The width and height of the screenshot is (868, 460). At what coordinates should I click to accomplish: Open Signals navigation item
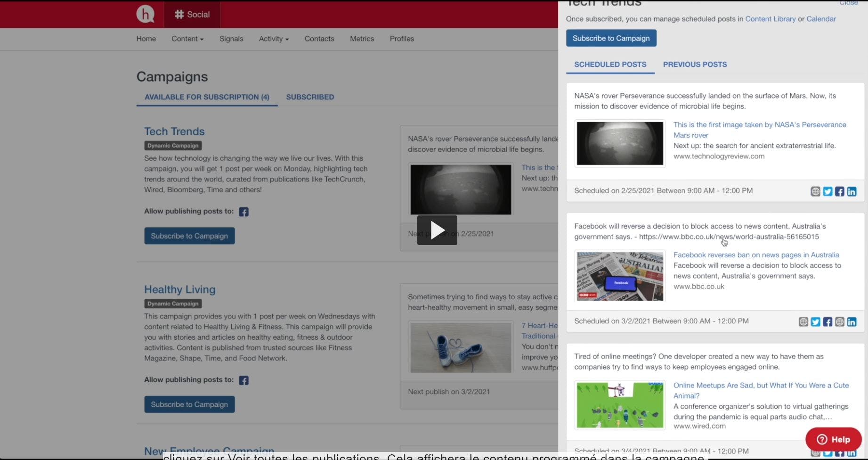coord(231,39)
